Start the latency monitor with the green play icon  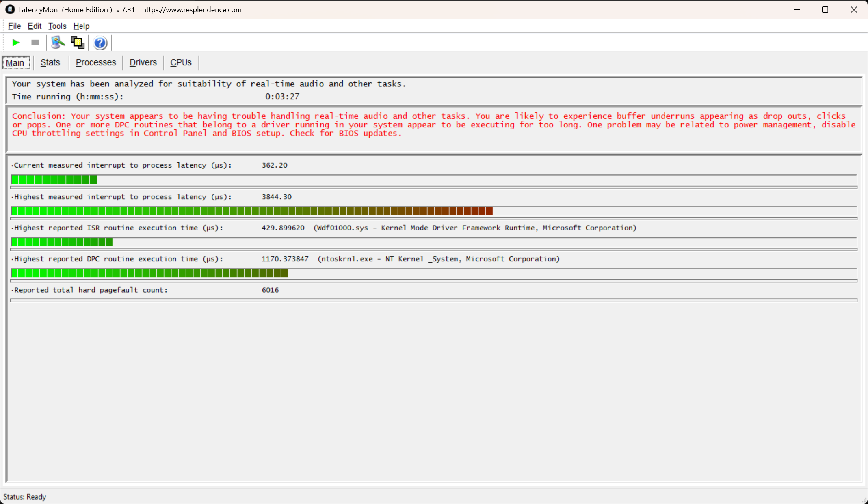click(16, 43)
